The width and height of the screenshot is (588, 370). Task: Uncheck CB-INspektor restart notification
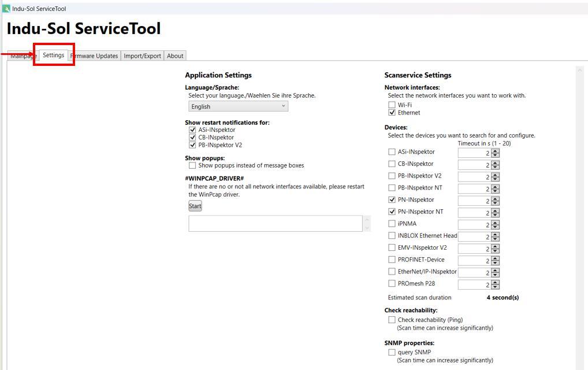click(x=192, y=138)
